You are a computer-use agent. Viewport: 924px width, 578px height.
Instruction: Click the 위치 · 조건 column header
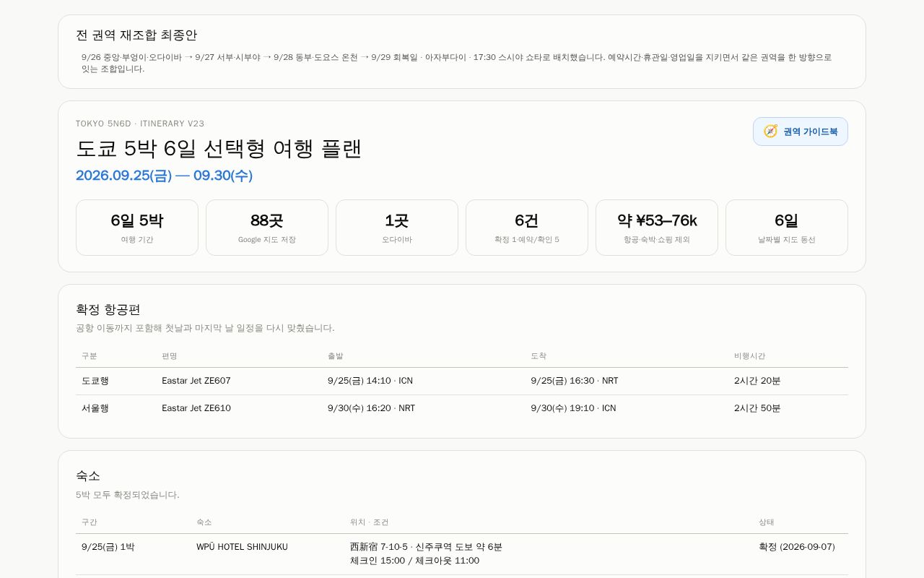(x=370, y=522)
